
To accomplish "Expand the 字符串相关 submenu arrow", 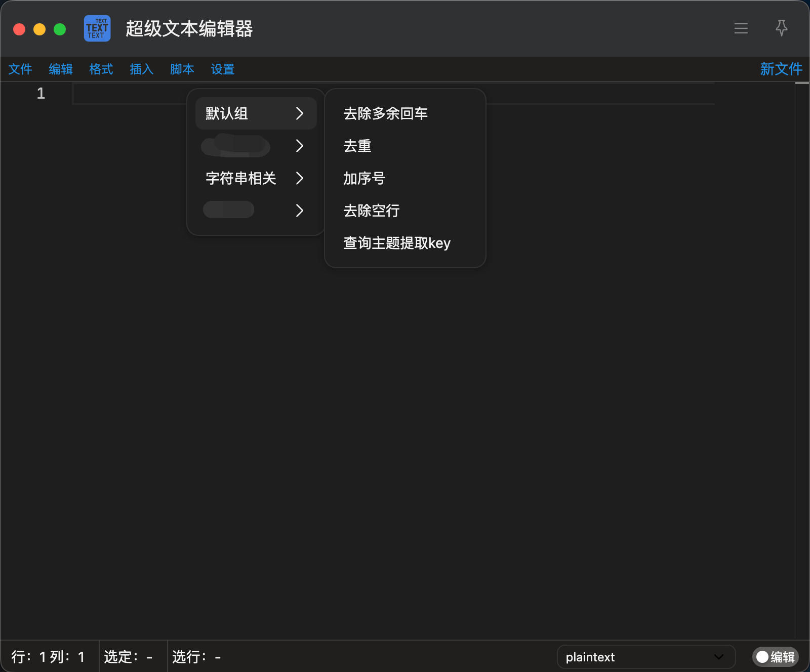I will 300,178.
